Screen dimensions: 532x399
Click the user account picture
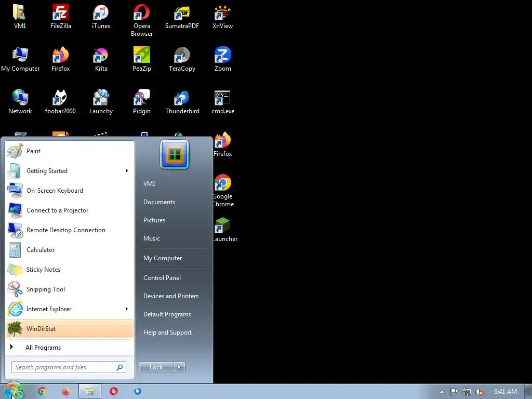(175, 154)
